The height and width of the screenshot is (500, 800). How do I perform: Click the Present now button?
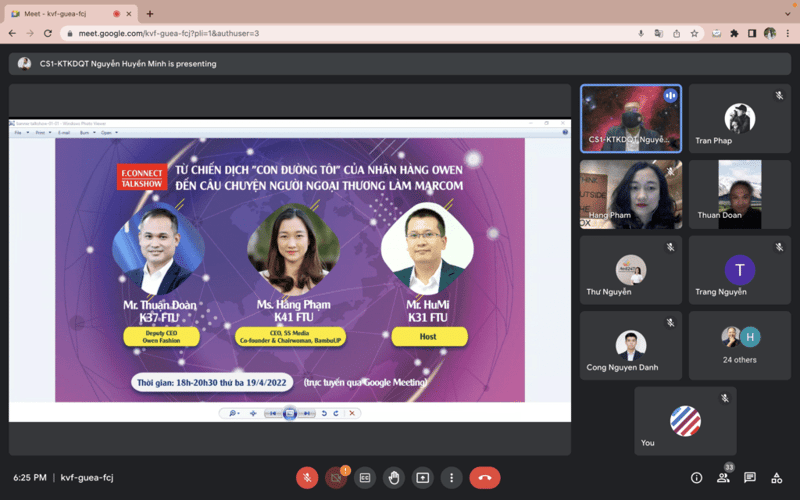coord(422,478)
